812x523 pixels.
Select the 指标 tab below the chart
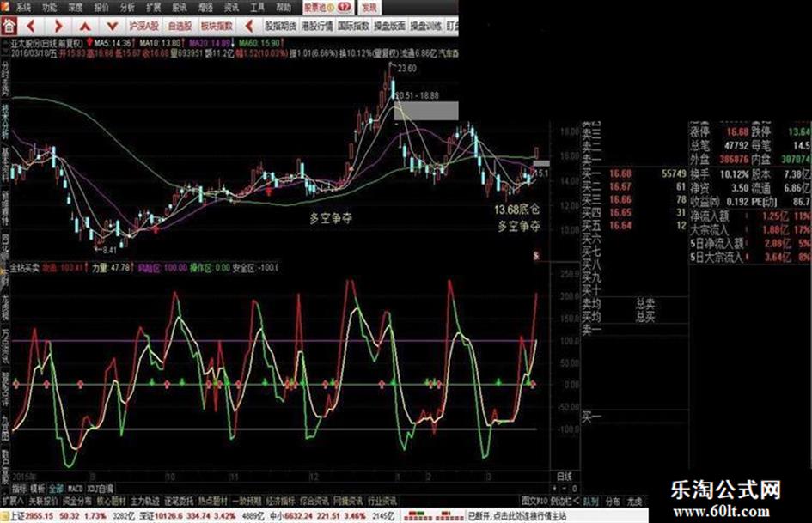(x=19, y=489)
